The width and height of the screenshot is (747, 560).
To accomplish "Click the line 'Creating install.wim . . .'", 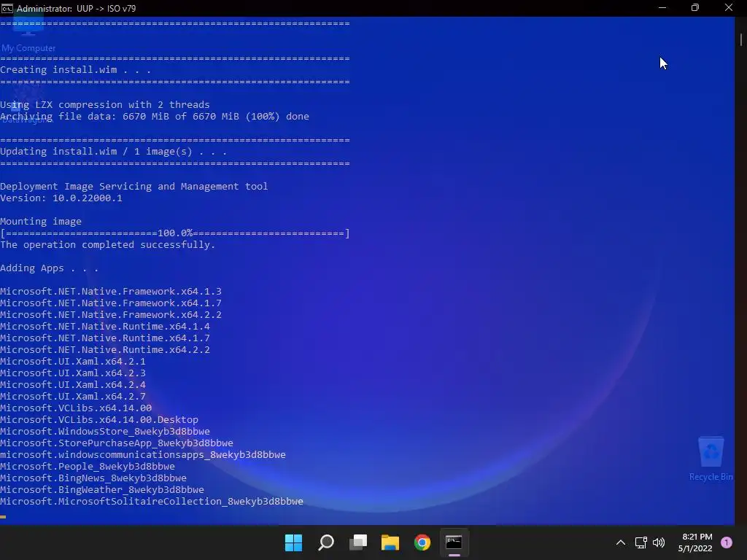I will [x=76, y=70].
